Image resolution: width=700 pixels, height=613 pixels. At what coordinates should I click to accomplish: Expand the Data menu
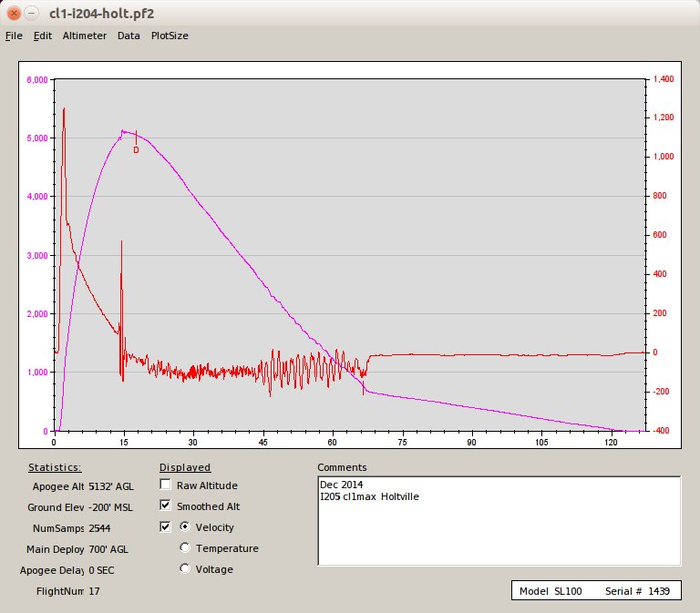pos(129,36)
